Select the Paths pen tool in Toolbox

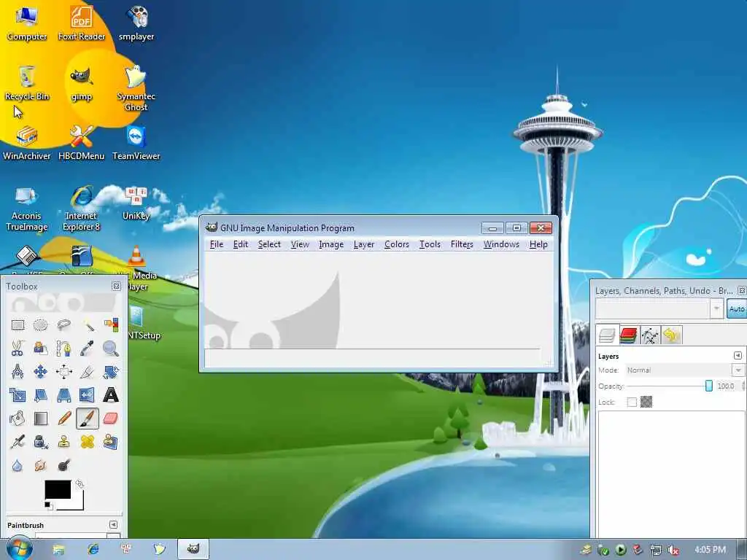(x=64, y=349)
